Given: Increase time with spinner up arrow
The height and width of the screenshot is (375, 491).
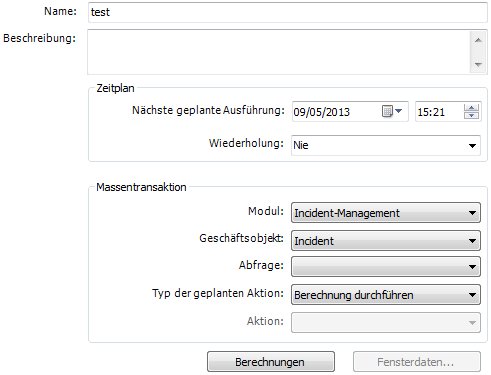Looking at the screenshot, I should 471,108.
